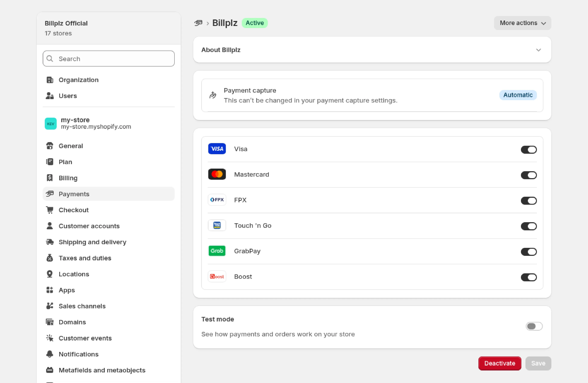Screen dimensions: 588x383
Task: Click the Billplz page title
Action: [225, 23]
